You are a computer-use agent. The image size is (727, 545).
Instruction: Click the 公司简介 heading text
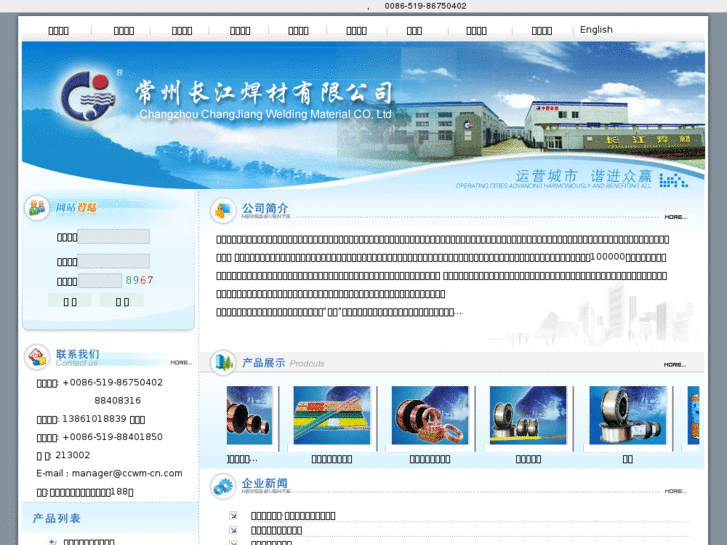pyautogui.click(x=265, y=208)
